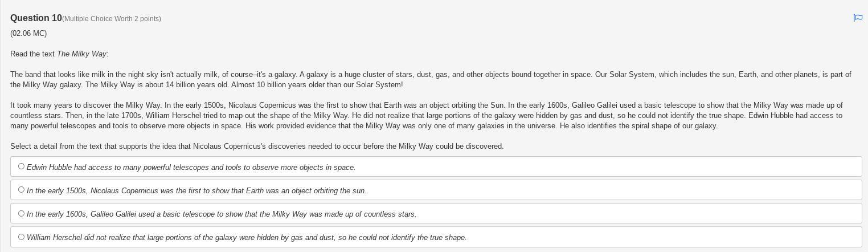Click the Edwin Hubble powerful telescopes answer text
This screenshot has width=868, height=252.
191,168
